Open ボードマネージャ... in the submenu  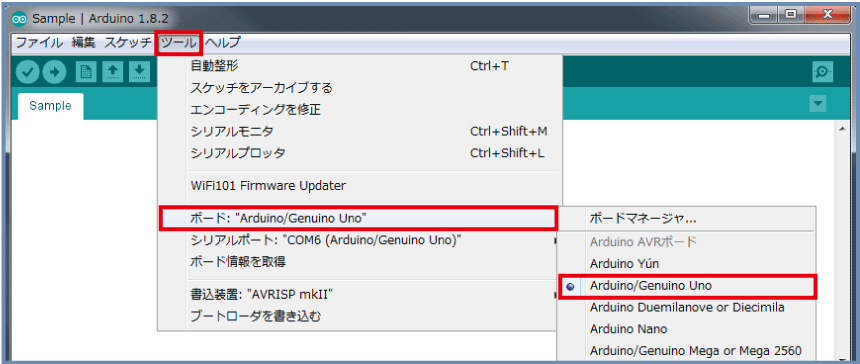[x=686, y=219]
